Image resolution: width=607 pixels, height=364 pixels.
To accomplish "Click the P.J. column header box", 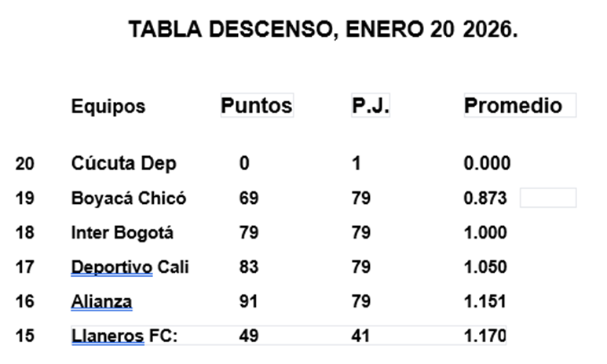I will tap(371, 106).
